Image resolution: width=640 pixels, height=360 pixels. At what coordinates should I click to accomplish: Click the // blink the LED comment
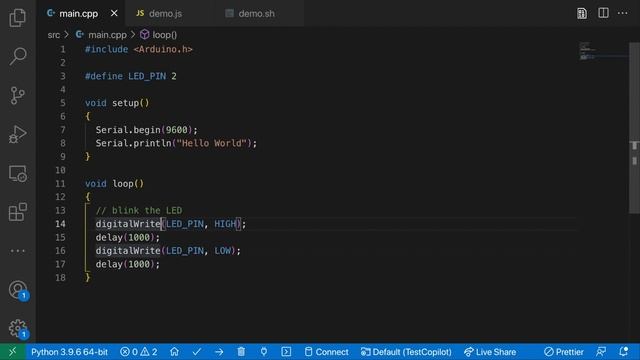tap(139, 211)
